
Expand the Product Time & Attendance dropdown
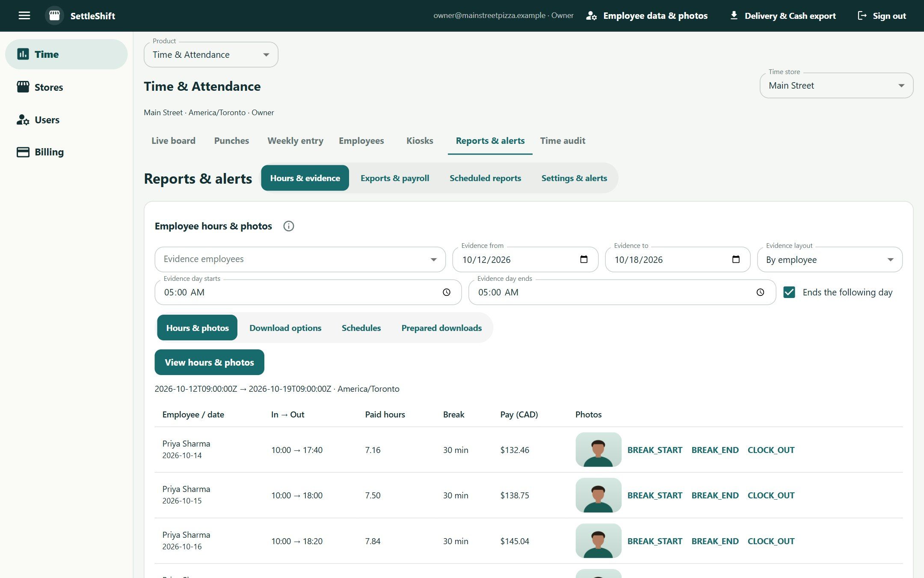(x=211, y=55)
